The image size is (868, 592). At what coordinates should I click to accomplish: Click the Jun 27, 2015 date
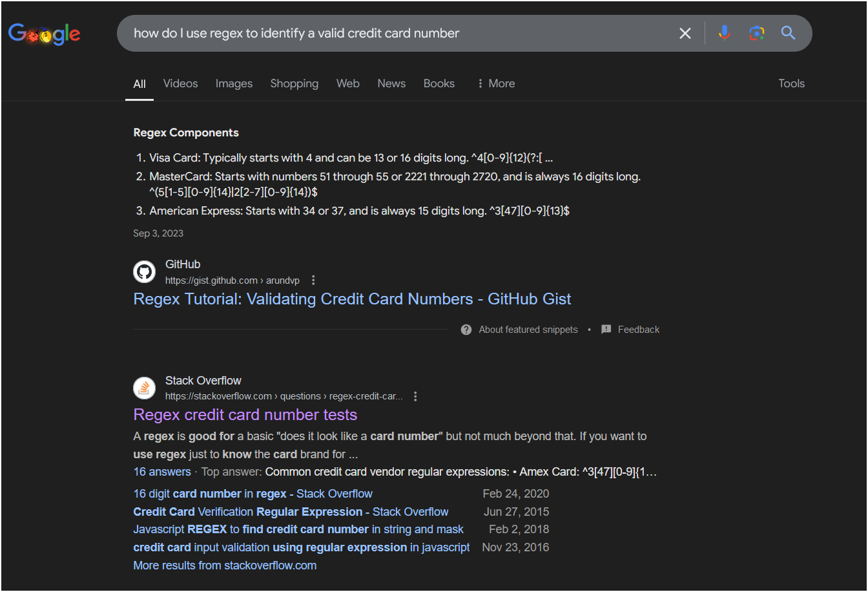(x=517, y=512)
